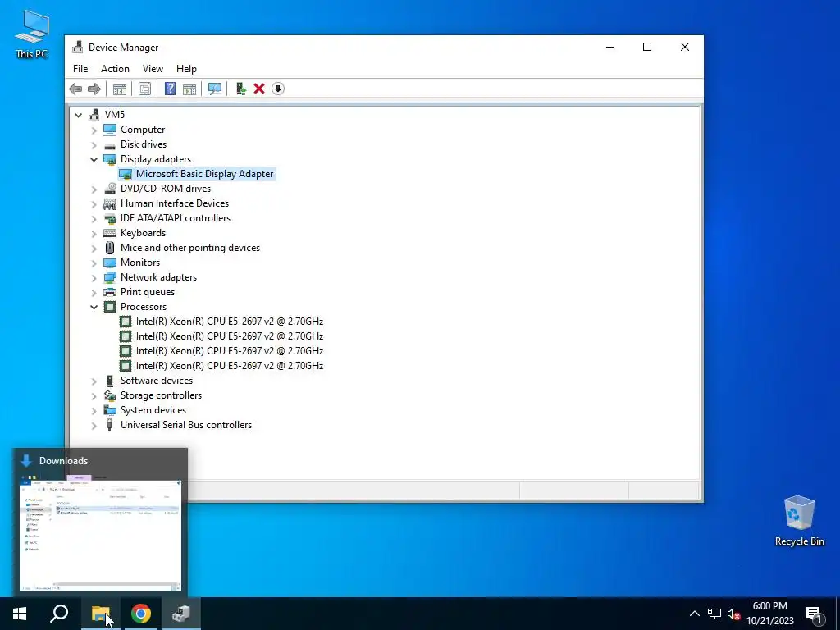The height and width of the screenshot is (630, 840).
Task: Click the Network adapters icon
Action: [x=110, y=277]
